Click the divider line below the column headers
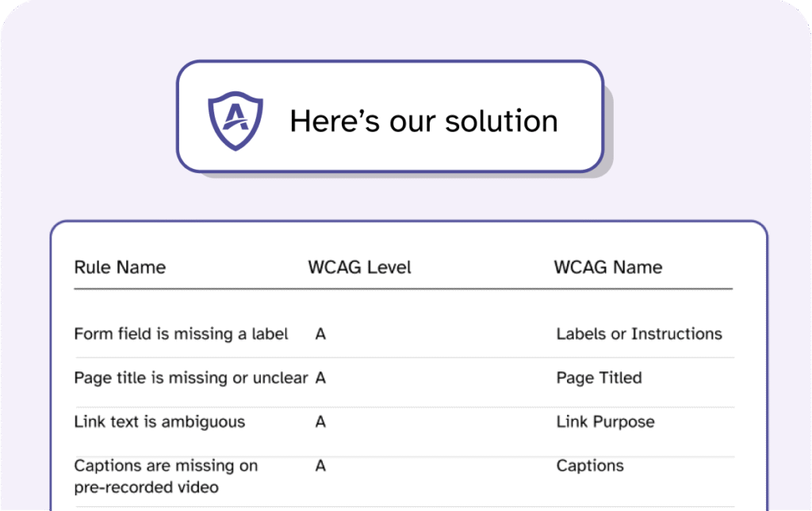This screenshot has height=511, width=812. pyautogui.click(x=403, y=289)
